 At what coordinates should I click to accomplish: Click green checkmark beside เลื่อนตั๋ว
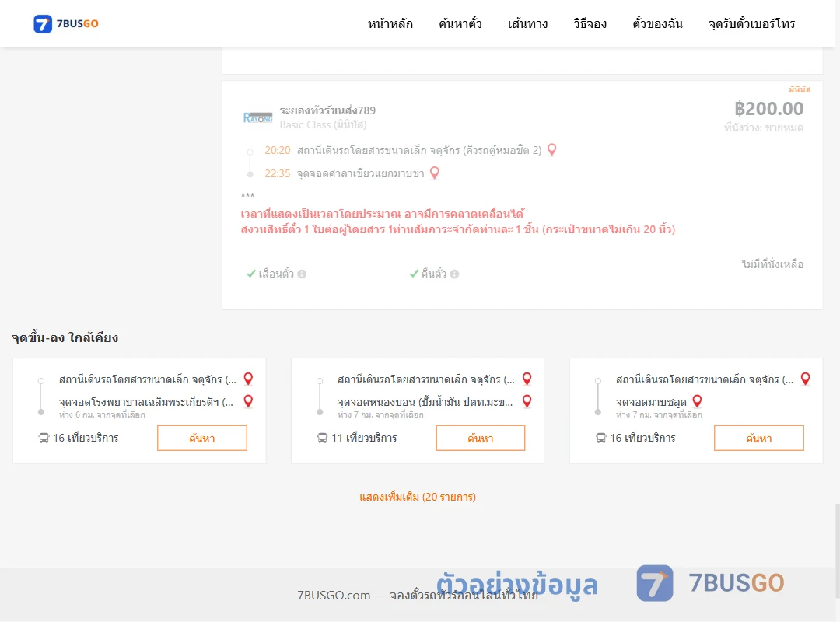[250, 274]
